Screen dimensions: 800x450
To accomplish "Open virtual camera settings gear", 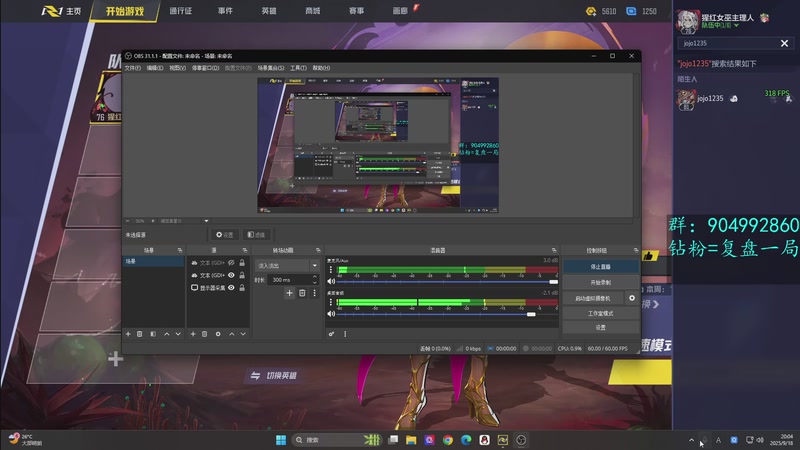I will click(x=632, y=298).
